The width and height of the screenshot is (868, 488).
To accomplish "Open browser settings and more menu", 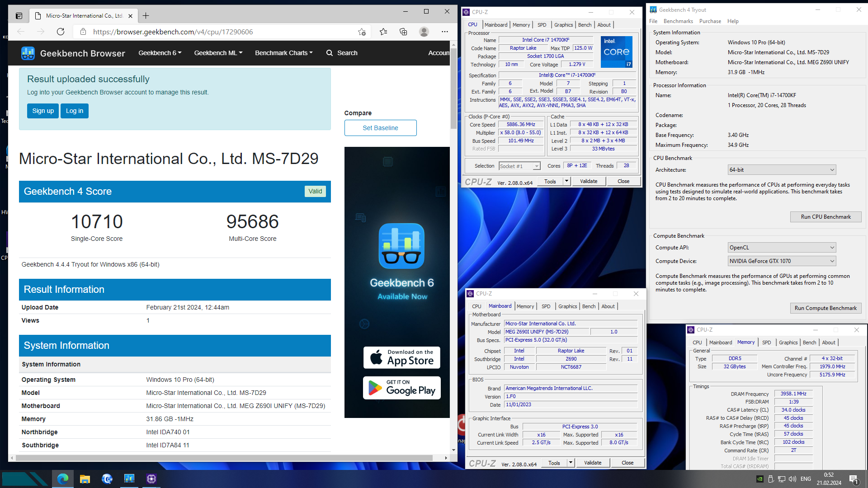I will (x=445, y=32).
